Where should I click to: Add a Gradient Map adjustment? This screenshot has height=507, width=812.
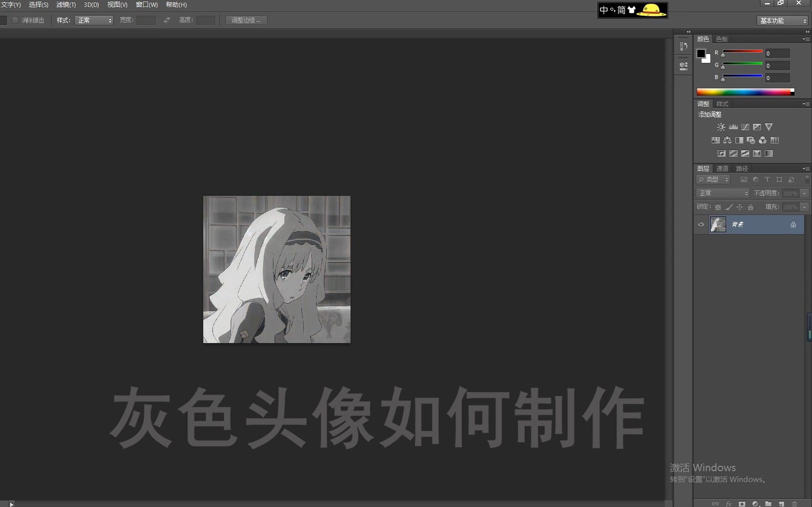pos(769,153)
